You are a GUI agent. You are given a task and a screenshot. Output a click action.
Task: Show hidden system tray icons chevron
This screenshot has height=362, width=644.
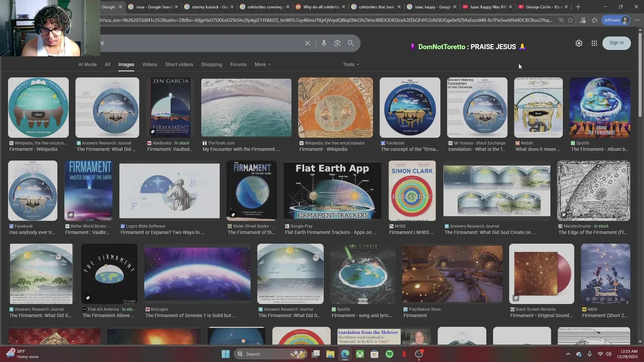pos(568,354)
